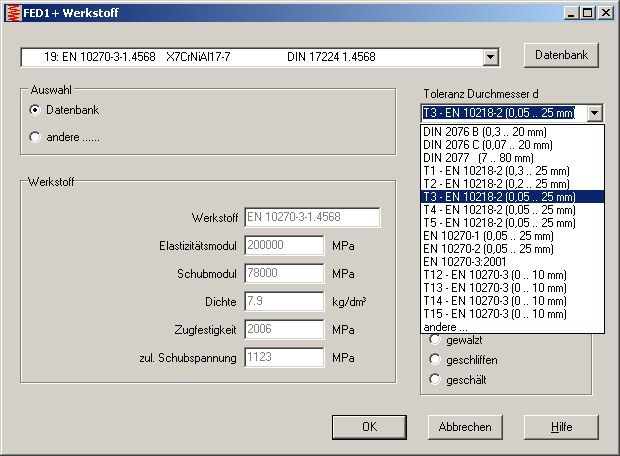
Task: Open help with the Hilfe button
Action: 561,427
